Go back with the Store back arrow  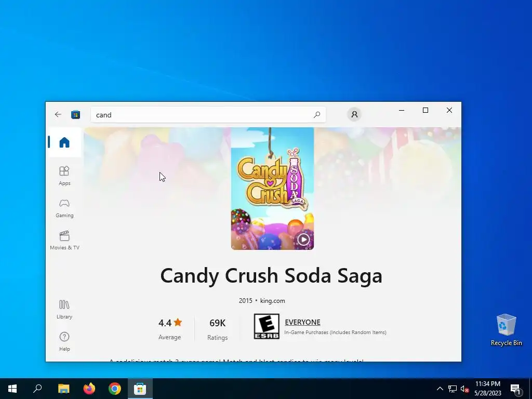coord(58,114)
